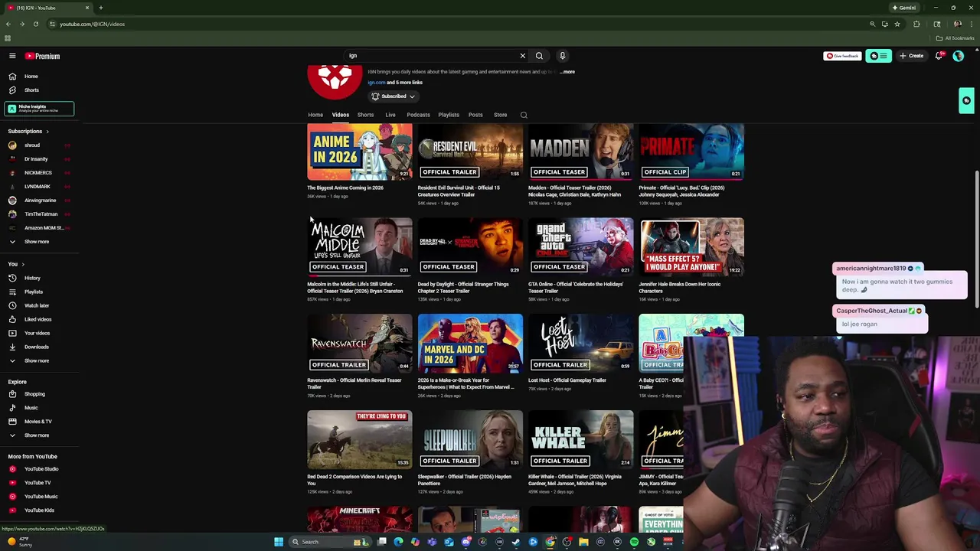Open Movies & TV explore page
Viewport: 980px width, 551px height.
38,422
